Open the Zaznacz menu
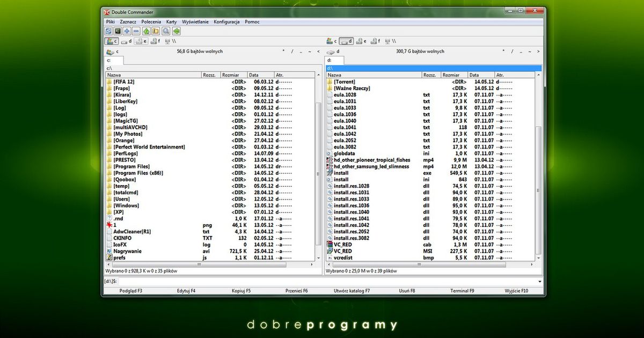 (129, 21)
